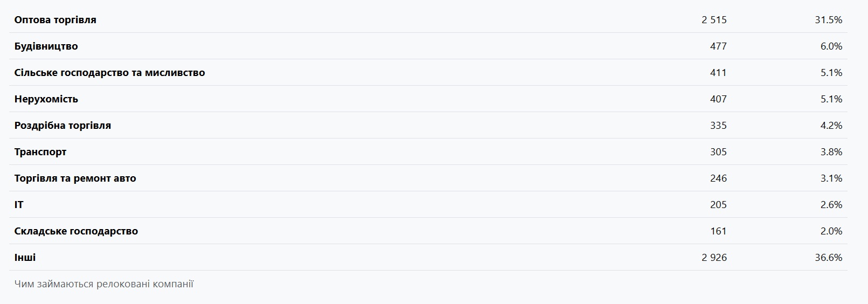Screen dimensions: 868x304
Task: Click the "Оптова торгівля" row label
Action: [55, 20]
